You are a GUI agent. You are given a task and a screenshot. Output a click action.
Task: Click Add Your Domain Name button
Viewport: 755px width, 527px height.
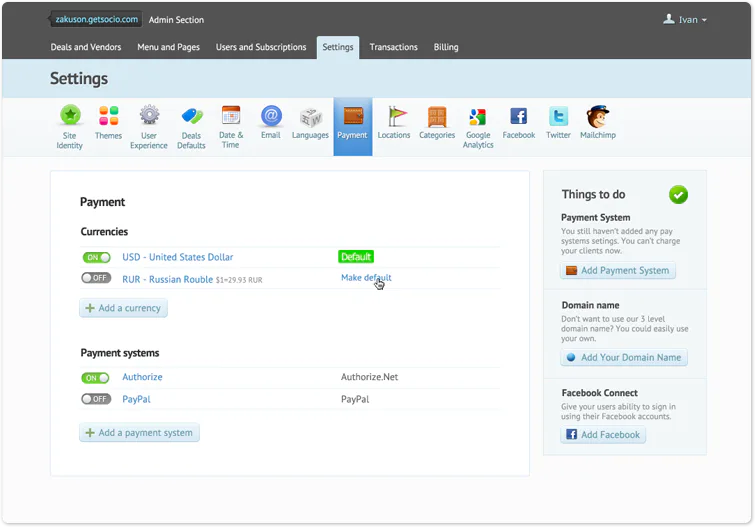point(624,357)
